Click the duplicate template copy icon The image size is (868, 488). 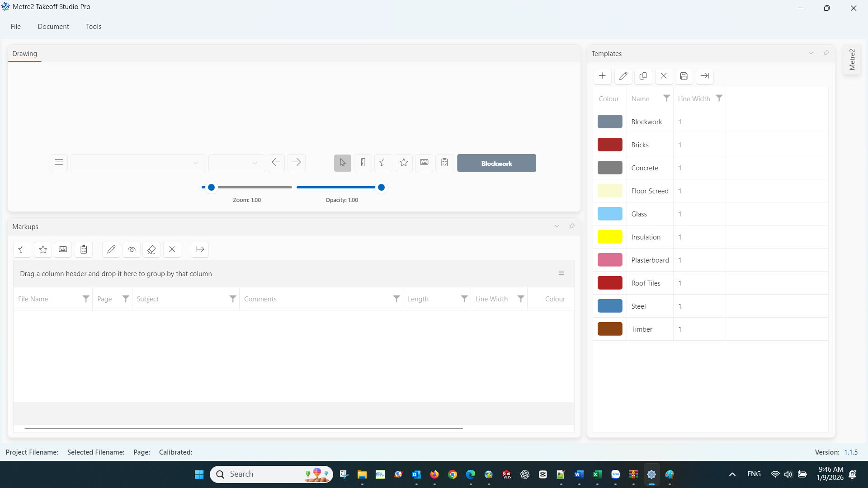click(x=643, y=76)
